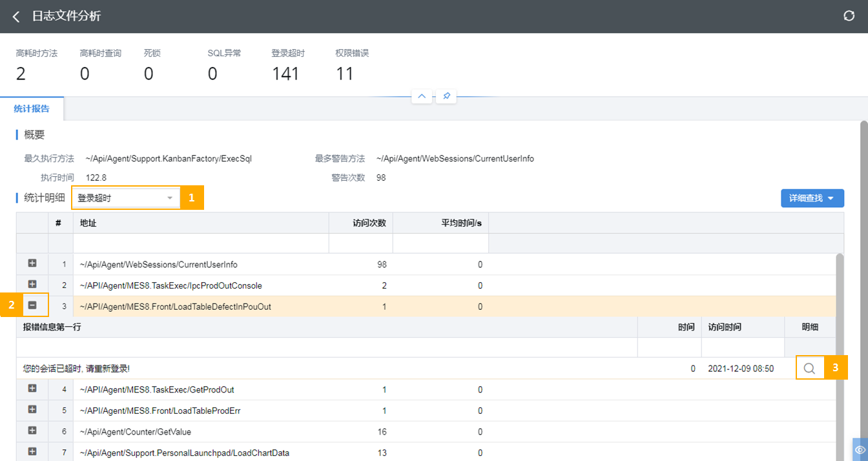Click the 报错信息第一行 column header
The width and height of the screenshot is (868, 461).
click(327, 327)
